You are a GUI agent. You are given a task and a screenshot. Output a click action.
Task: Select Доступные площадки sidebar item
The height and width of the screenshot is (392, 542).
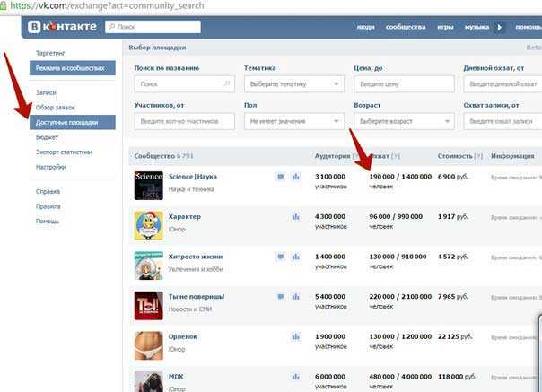(x=73, y=122)
